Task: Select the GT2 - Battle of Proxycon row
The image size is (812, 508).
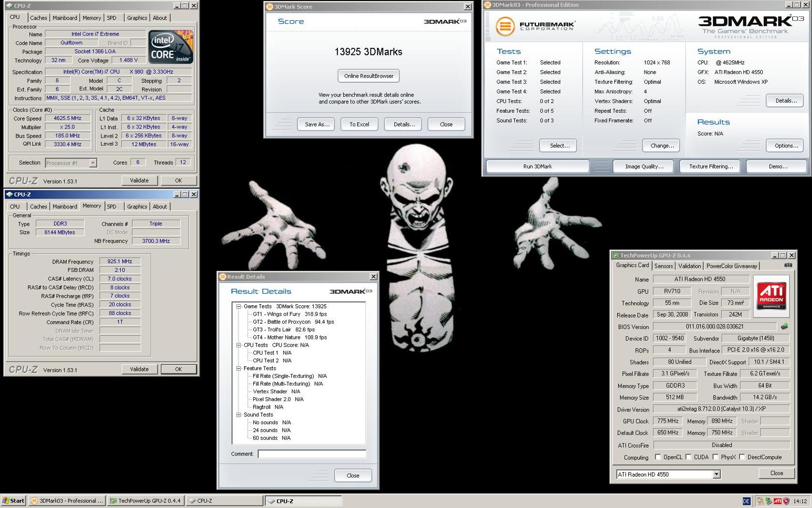Action: coord(293,322)
